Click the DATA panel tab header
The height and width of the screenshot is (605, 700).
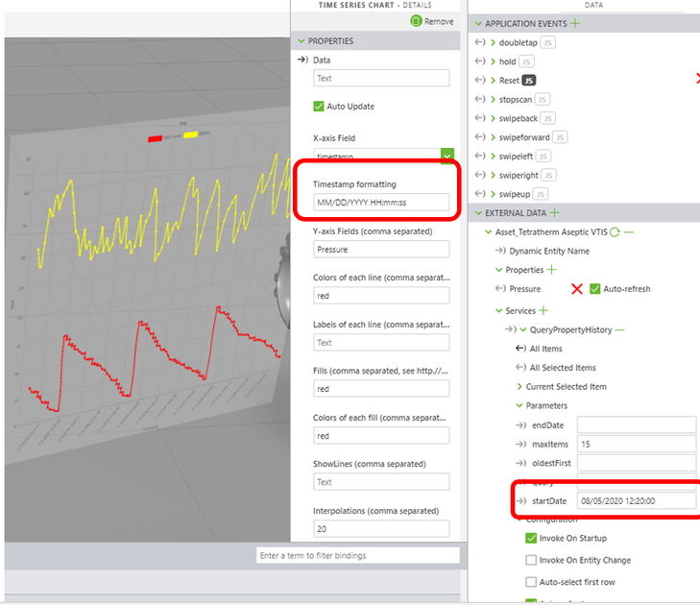(x=593, y=5)
